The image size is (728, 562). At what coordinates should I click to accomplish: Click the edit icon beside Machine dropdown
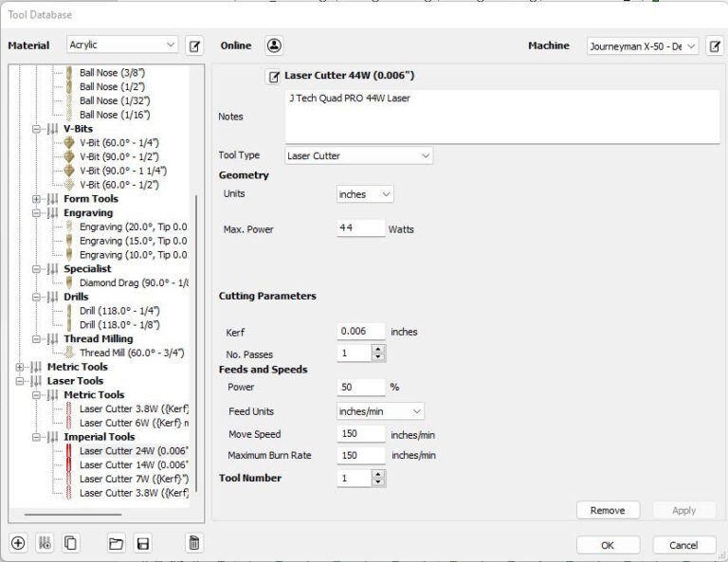715,45
